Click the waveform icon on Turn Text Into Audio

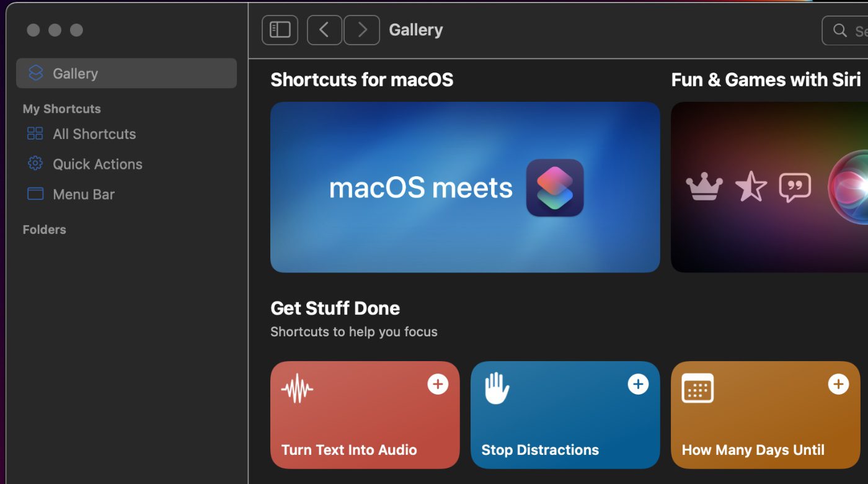coord(297,389)
